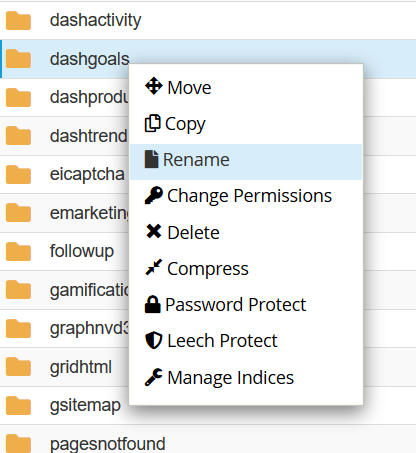Select the gsitemap folder name
The image size is (416, 453).
click(85, 406)
